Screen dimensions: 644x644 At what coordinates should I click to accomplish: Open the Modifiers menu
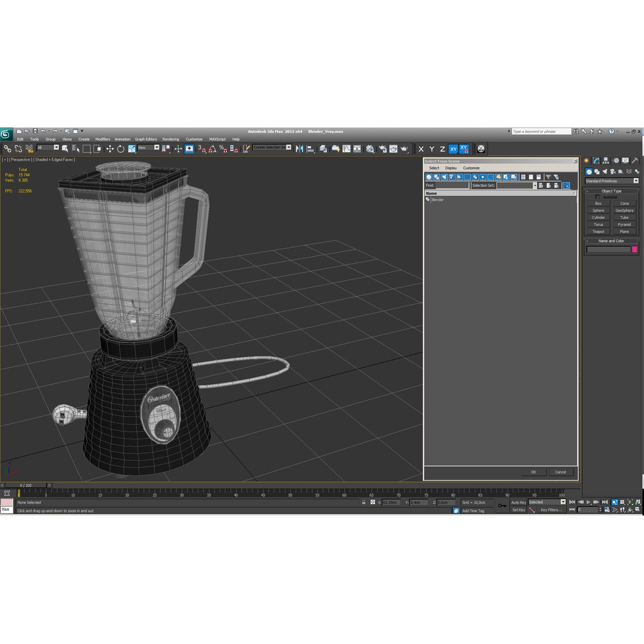(103, 139)
